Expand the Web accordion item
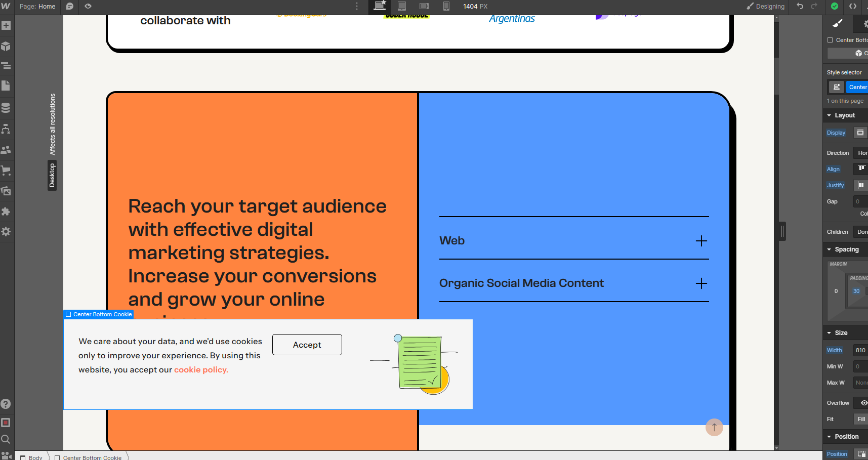The width and height of the screenshot is (868, 460). click(x=574, y=241)
